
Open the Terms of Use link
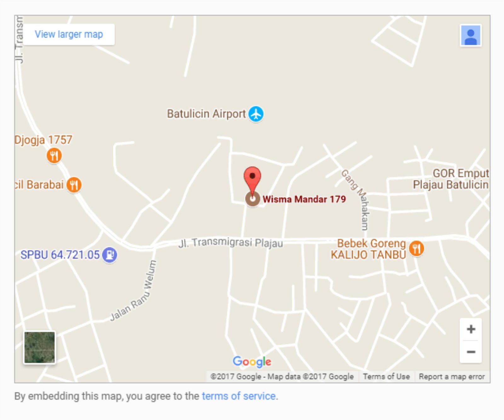(x=386, y=377)
